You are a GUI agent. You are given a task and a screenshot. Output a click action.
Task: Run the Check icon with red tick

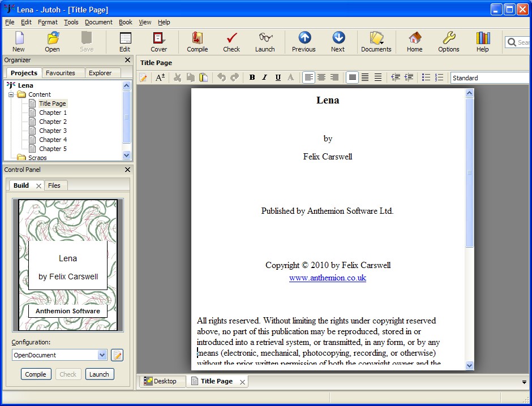pos(231,42)
